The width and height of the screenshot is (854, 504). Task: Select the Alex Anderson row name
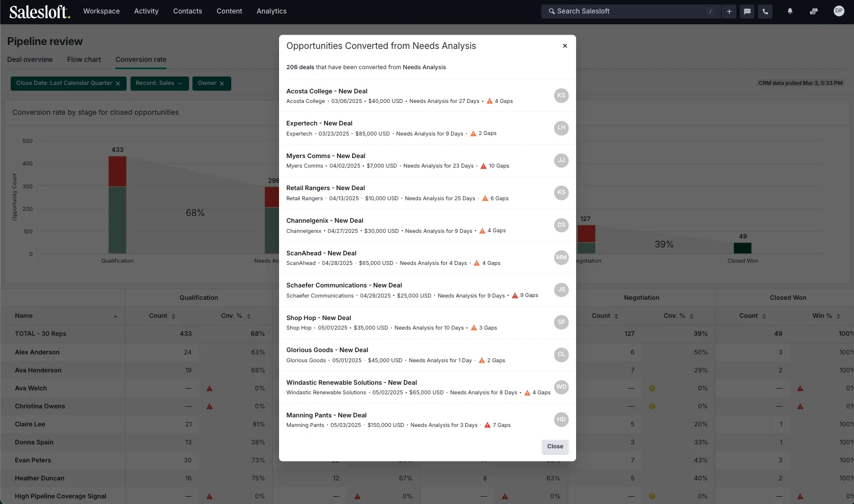tap(37, 352)
